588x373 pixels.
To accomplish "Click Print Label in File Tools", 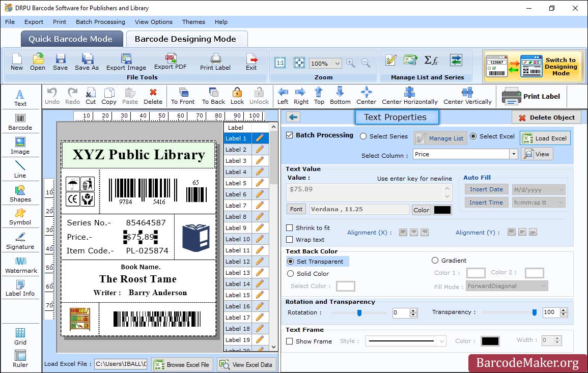I will [215, 62].
